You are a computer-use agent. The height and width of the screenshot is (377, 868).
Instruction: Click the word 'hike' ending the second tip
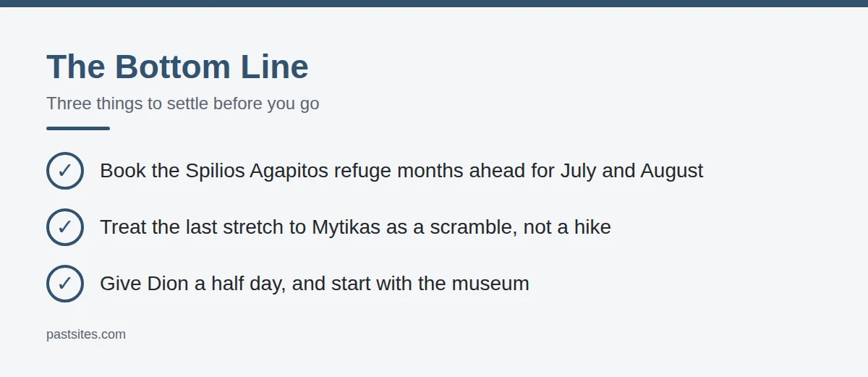(592, 227)
